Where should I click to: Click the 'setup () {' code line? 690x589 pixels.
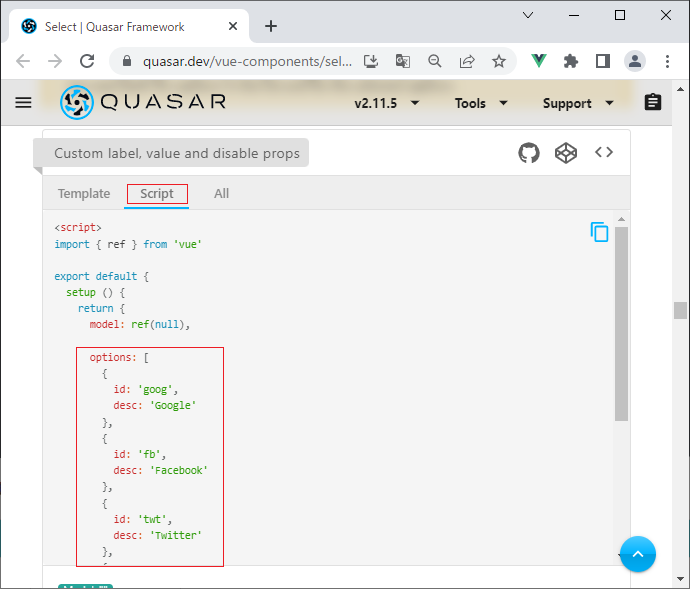[96, 292]
